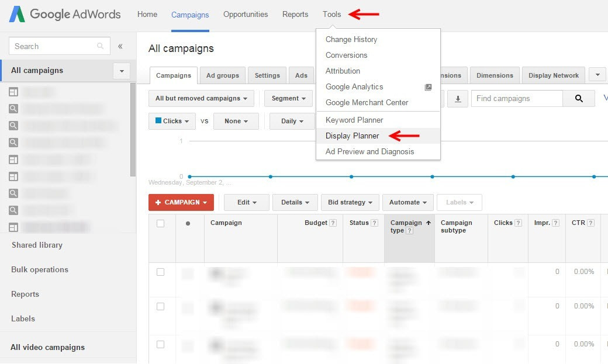This screenshot has width=608, height=364.
Task: Check the second campaign row checkbox
Action: pyautogui.click(x=161, y=306)
